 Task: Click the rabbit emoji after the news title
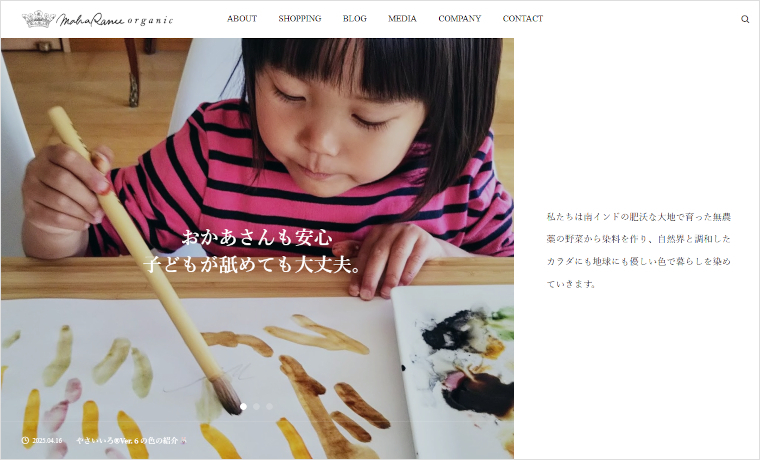pos(183,441)
